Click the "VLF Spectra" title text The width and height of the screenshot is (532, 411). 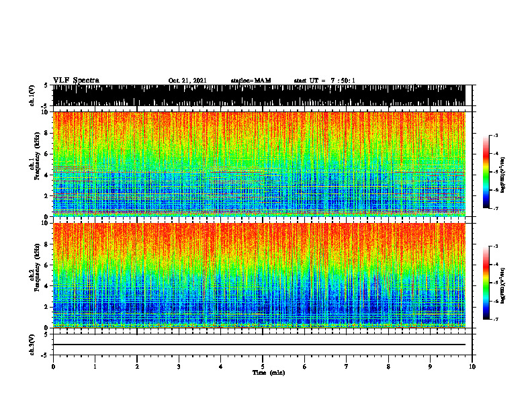(x=76, y=80)
